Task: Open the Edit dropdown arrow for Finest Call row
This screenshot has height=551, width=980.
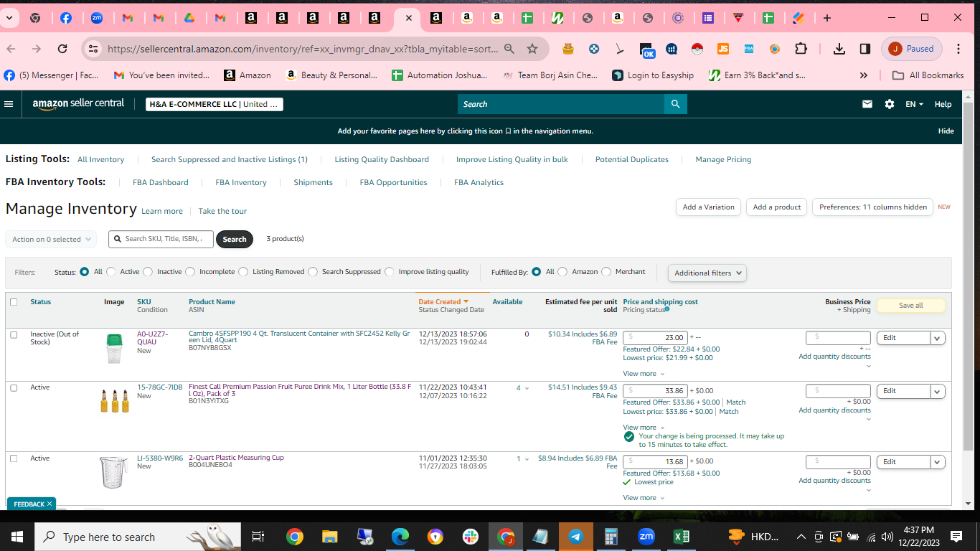Action: pos(938,391)
